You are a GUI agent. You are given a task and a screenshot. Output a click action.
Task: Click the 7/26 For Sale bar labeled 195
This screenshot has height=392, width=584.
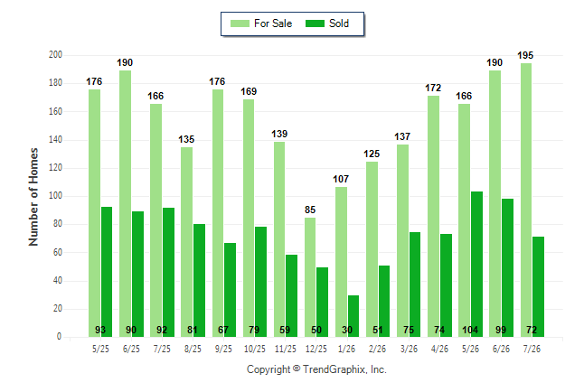(526, 201)
